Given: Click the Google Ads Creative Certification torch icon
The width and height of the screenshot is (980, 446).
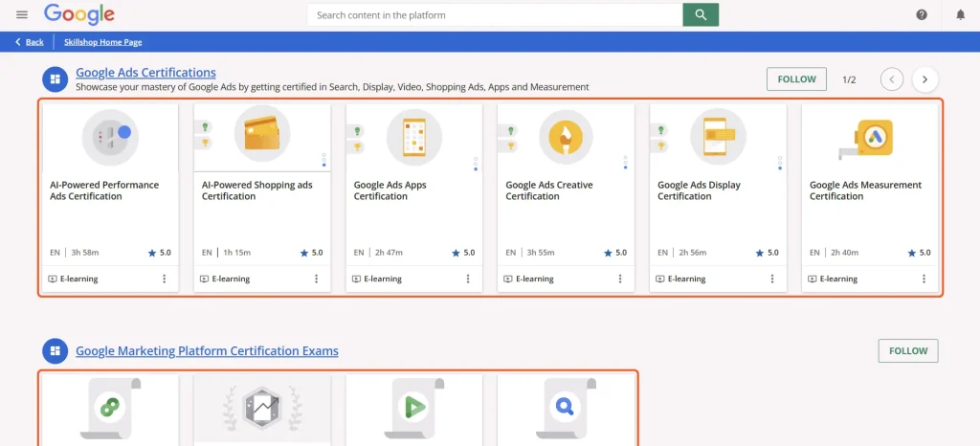Looking at the screenshot, I should point(566,136).
